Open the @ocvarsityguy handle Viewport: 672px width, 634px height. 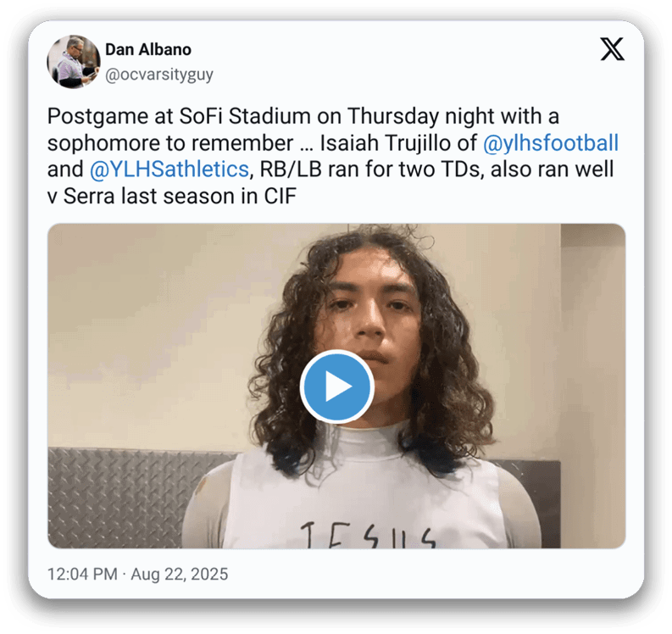point(159,75)
